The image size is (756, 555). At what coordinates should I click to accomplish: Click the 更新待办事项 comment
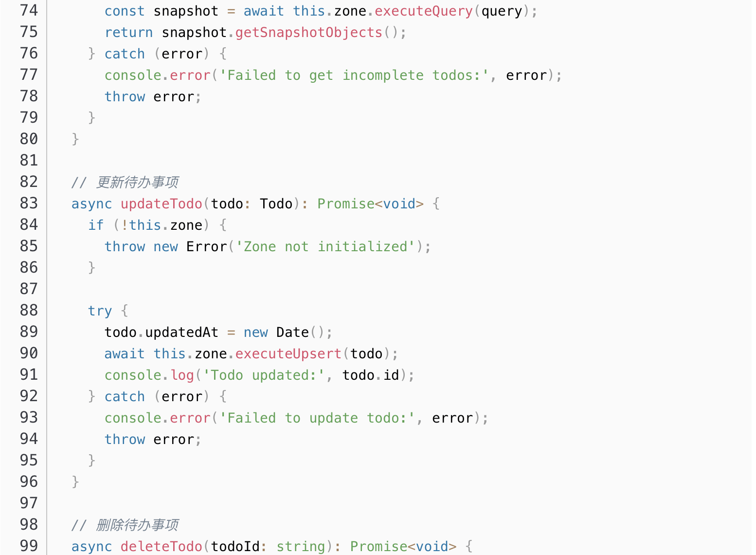click(137, 182)
